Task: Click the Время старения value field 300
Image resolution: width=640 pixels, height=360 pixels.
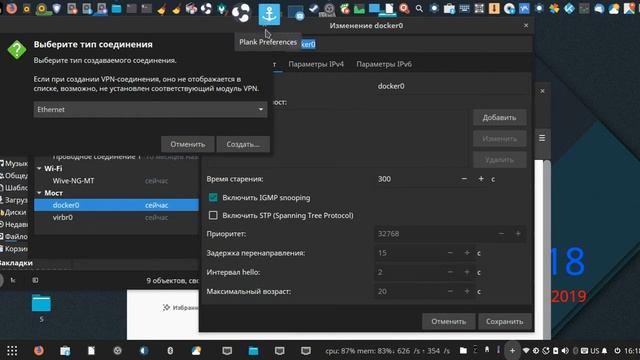Action: tap(416, 179)
